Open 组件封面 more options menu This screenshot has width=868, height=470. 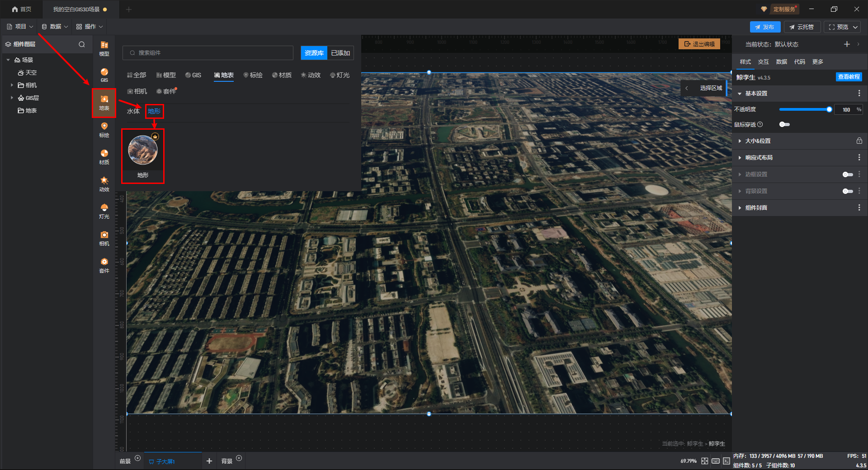pos(859,207)
